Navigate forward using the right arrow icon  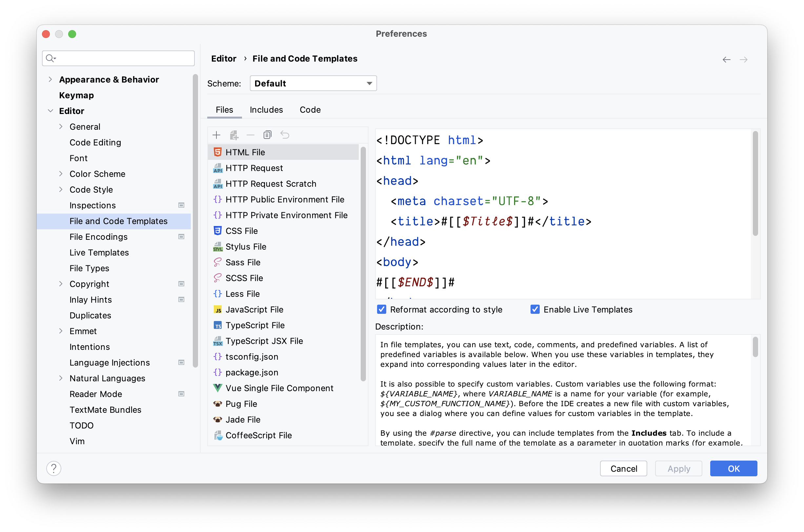[744, 59]
